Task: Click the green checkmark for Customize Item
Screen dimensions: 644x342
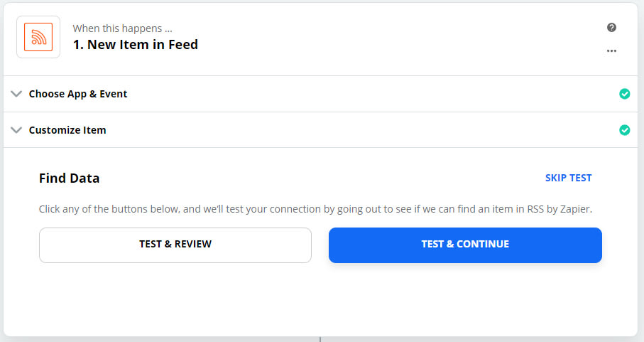Action: click(x=625, y=130)
